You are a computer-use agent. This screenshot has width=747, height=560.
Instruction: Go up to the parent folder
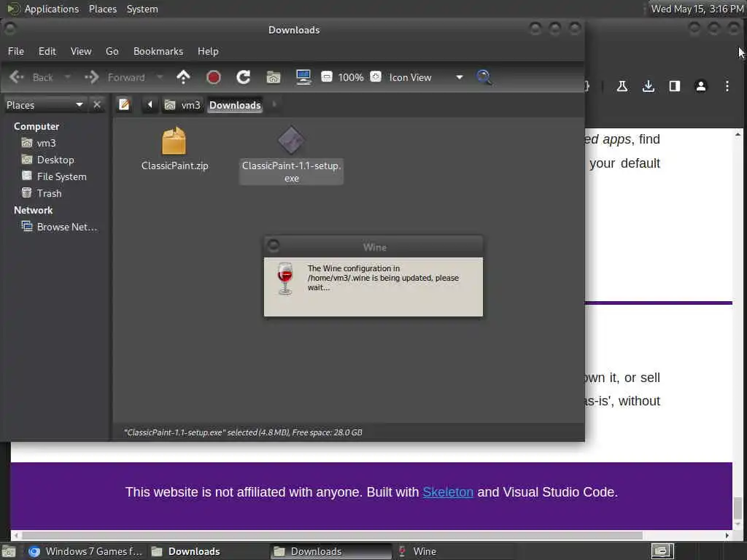183,77
